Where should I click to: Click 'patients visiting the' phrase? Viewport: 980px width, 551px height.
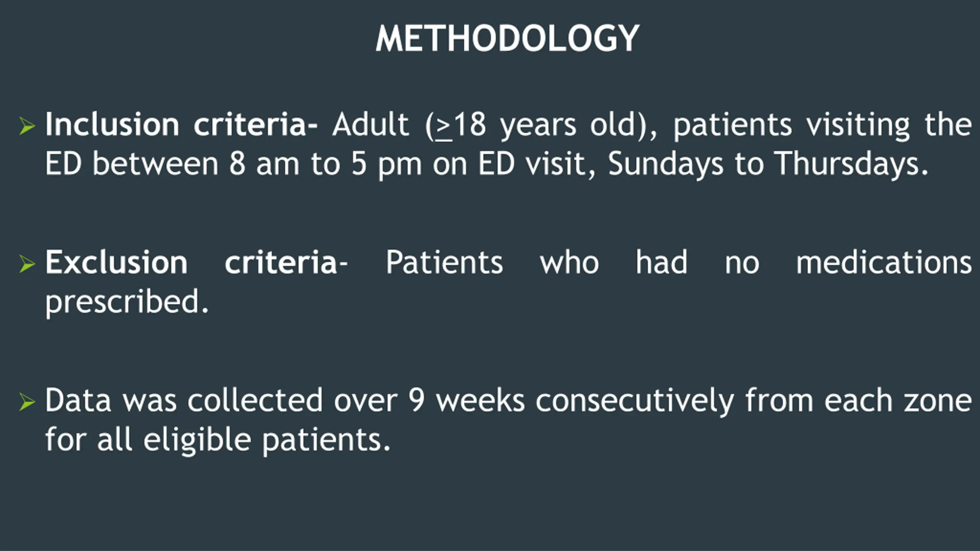pyautogui.click(x=822, y=126)
